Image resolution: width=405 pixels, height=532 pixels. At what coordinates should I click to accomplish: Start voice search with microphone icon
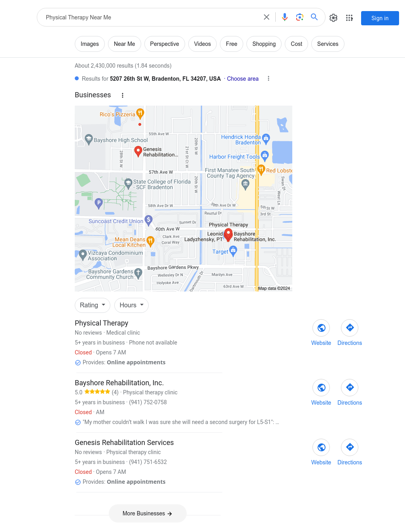[x=285, y=17]
